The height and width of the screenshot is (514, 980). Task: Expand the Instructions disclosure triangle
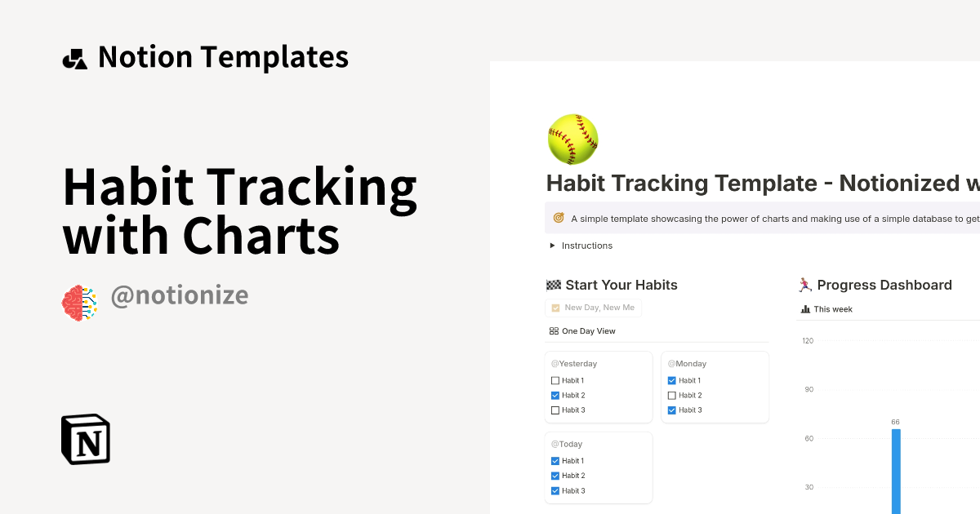pos(552,246)
